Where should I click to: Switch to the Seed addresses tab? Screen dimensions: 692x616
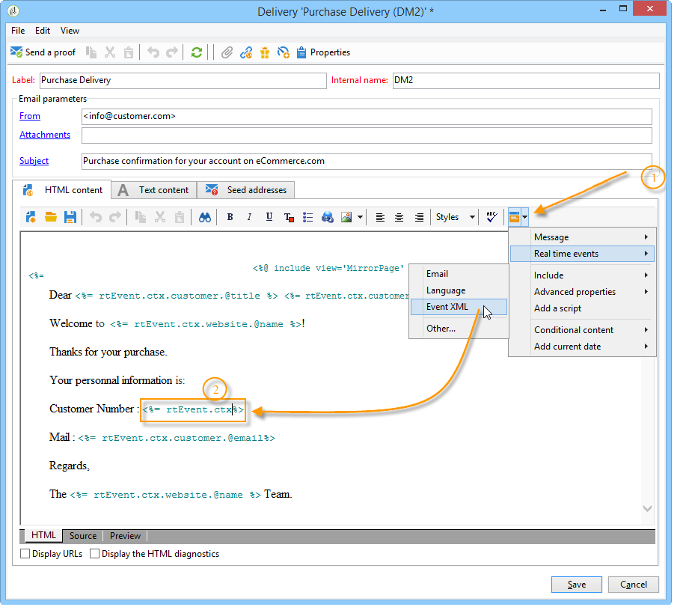click(x=245, y=190)
